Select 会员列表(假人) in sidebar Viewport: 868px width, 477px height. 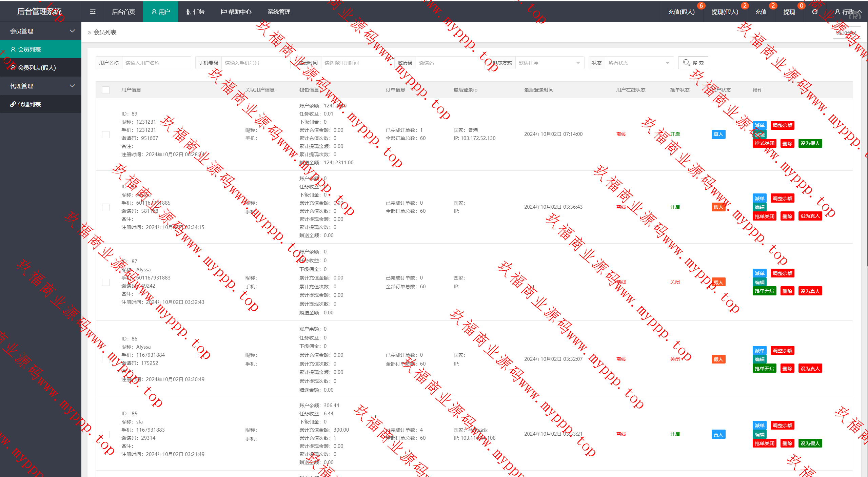(37, 68)
